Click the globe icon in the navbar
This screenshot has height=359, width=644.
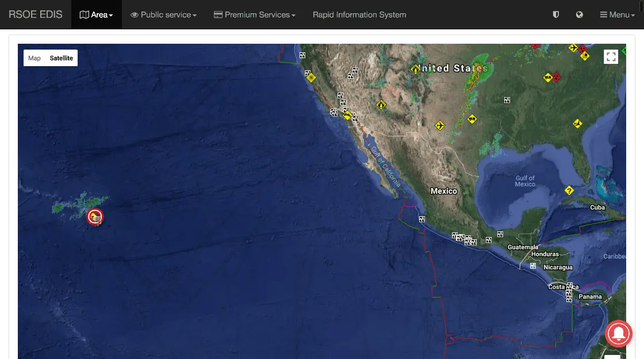(580, 15)
